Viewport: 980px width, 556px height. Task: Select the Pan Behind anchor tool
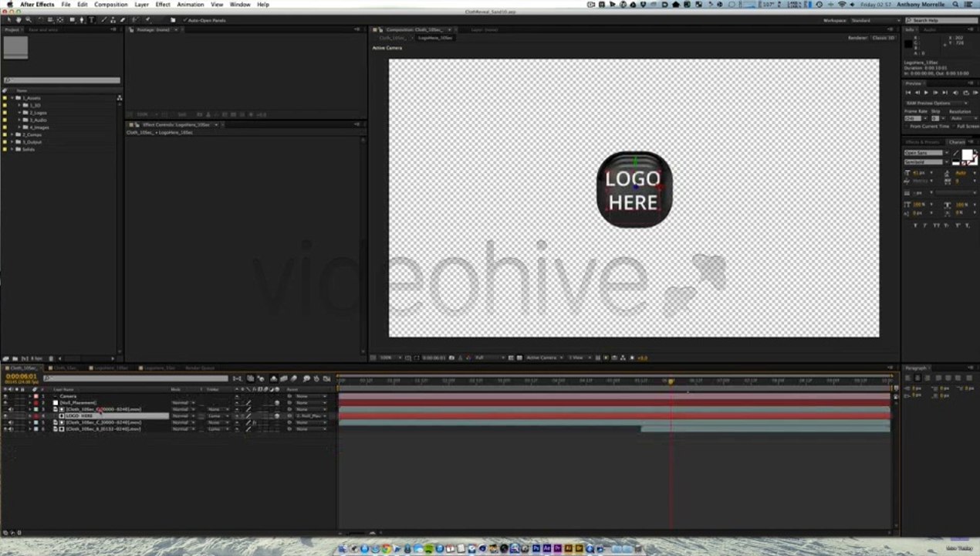click(60, 20)
